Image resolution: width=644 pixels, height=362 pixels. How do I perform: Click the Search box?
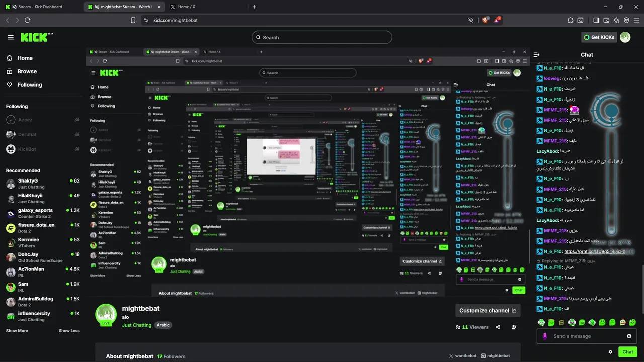(322, 37)
